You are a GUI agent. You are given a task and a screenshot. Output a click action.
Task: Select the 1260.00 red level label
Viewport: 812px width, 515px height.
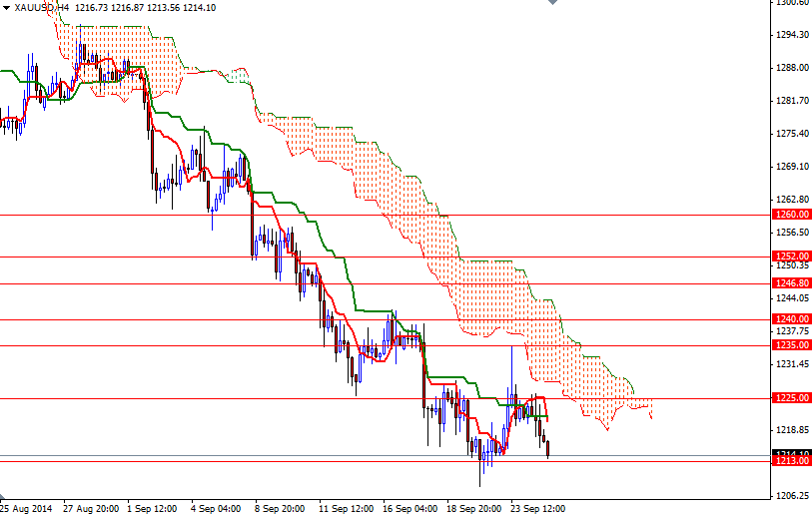[x=792, y=215]
